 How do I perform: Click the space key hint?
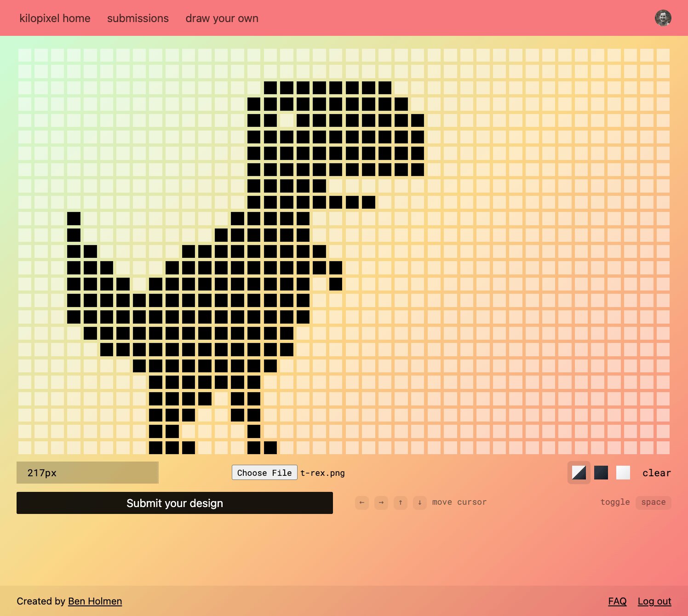point(654,502)
